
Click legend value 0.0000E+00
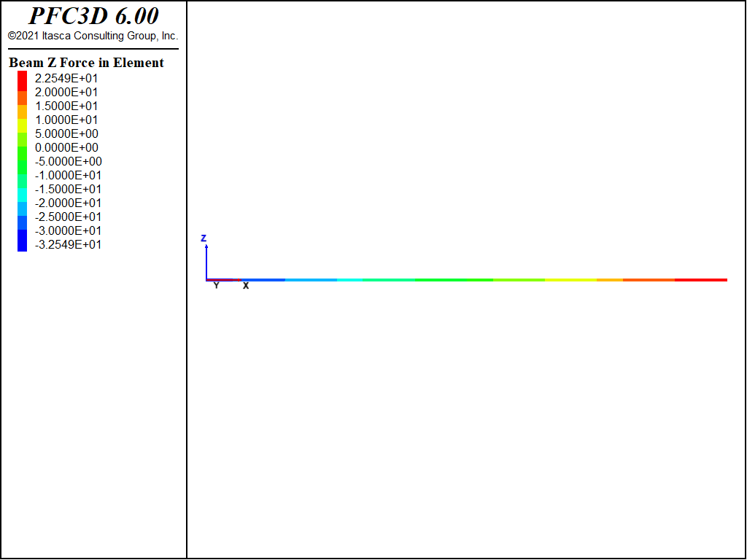(x=66, y=147)
